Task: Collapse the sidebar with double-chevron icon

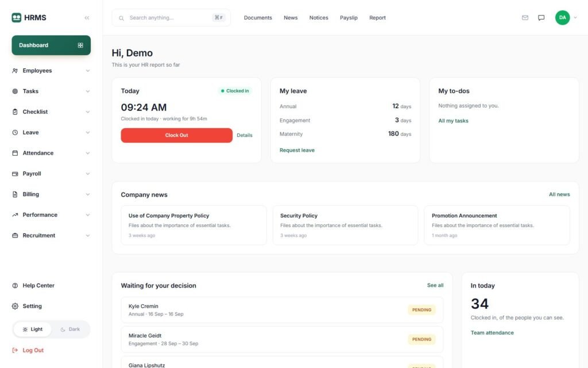Action: click(87, 18)
